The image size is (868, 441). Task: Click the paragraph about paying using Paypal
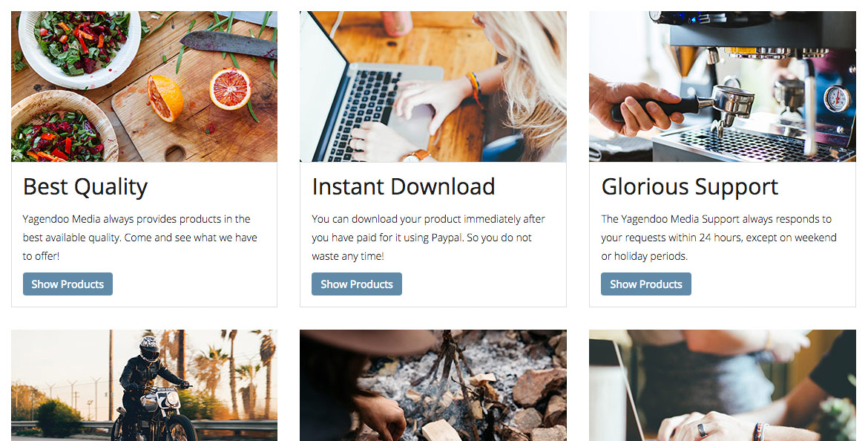point(429,237)
